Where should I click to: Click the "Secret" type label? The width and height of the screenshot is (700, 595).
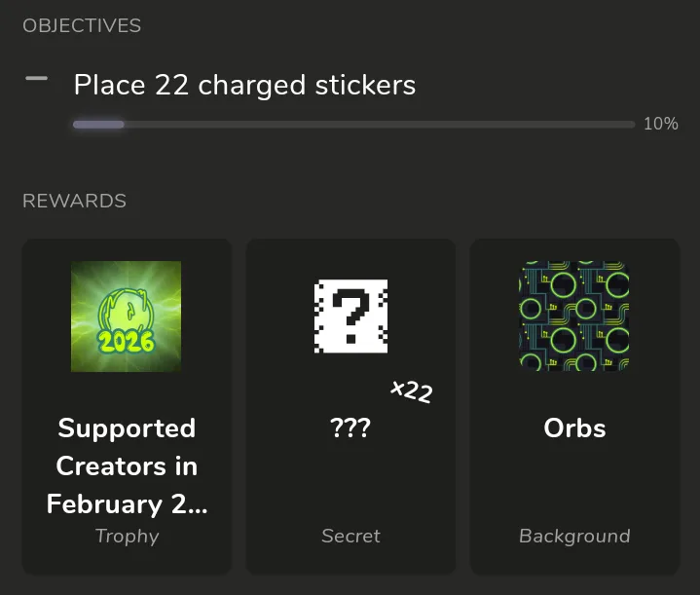350,536
